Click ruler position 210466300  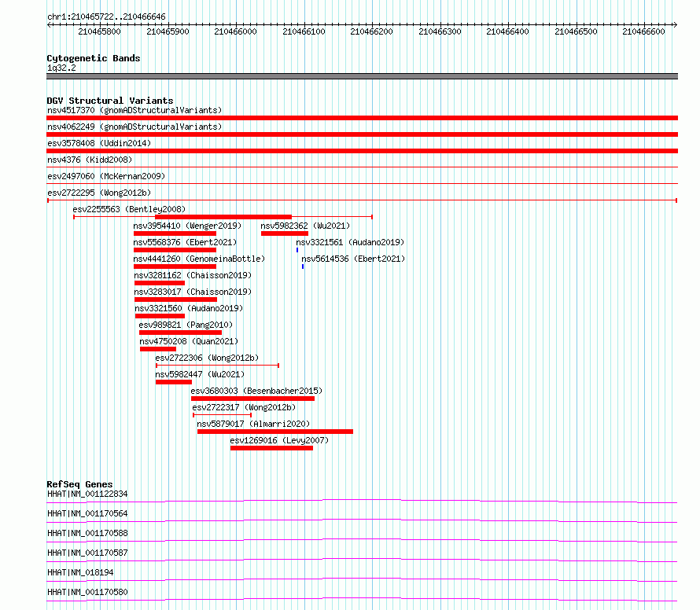click(440, 31)
